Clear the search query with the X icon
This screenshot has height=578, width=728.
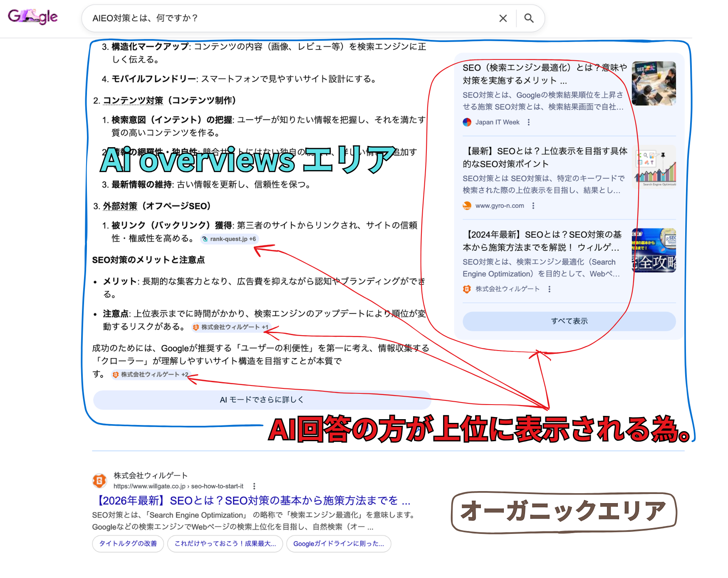point(503,18)
